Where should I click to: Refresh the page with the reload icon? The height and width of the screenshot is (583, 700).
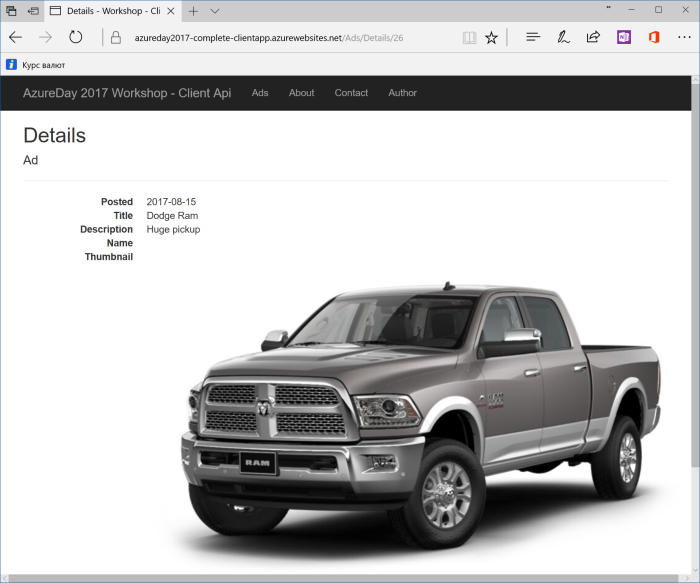pyautogui.click(x=75, y=37)
